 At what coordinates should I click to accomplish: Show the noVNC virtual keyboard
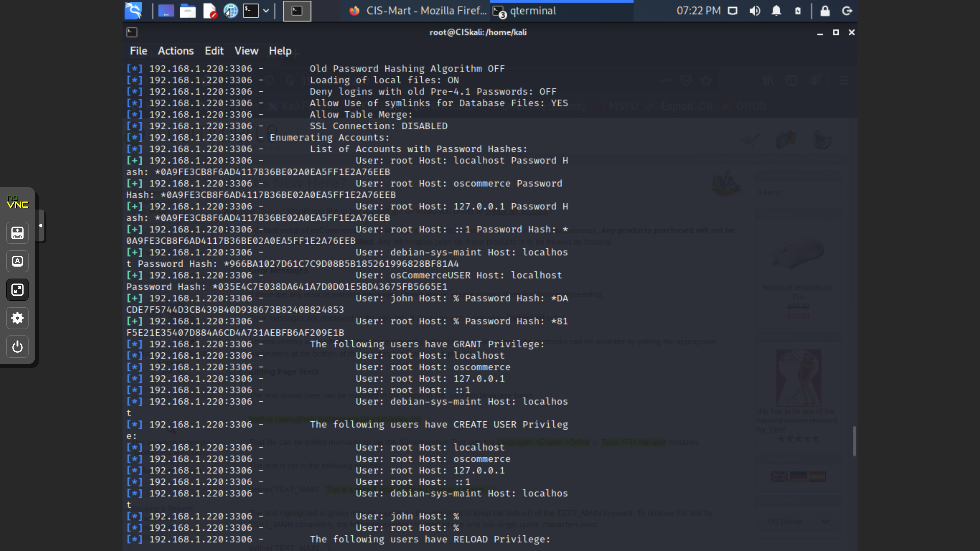pos(18,233)
